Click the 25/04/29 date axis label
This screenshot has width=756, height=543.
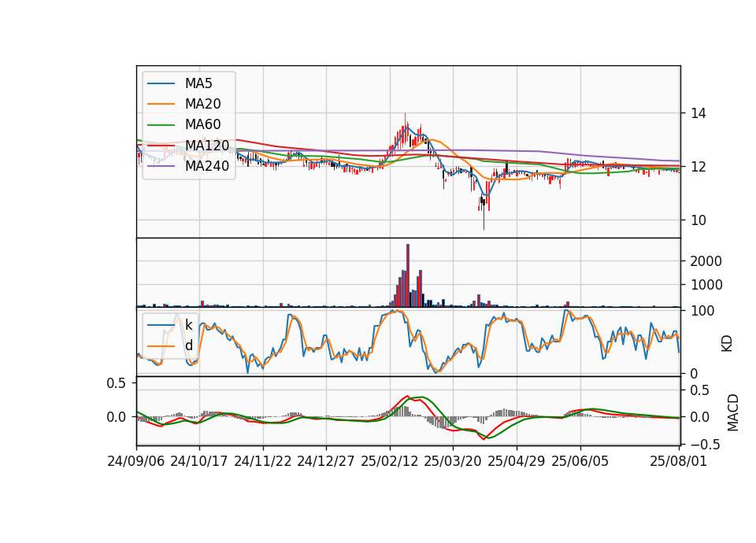[517, 461]
